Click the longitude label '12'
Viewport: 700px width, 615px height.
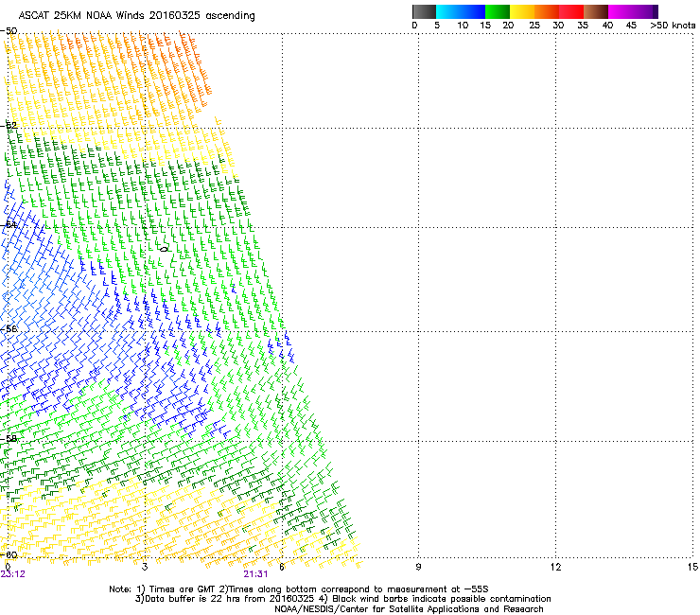tap(555, 567)
